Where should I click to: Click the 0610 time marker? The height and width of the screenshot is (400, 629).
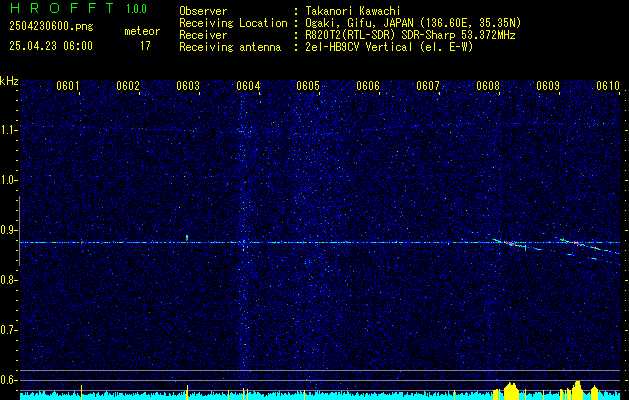(608, 86)
